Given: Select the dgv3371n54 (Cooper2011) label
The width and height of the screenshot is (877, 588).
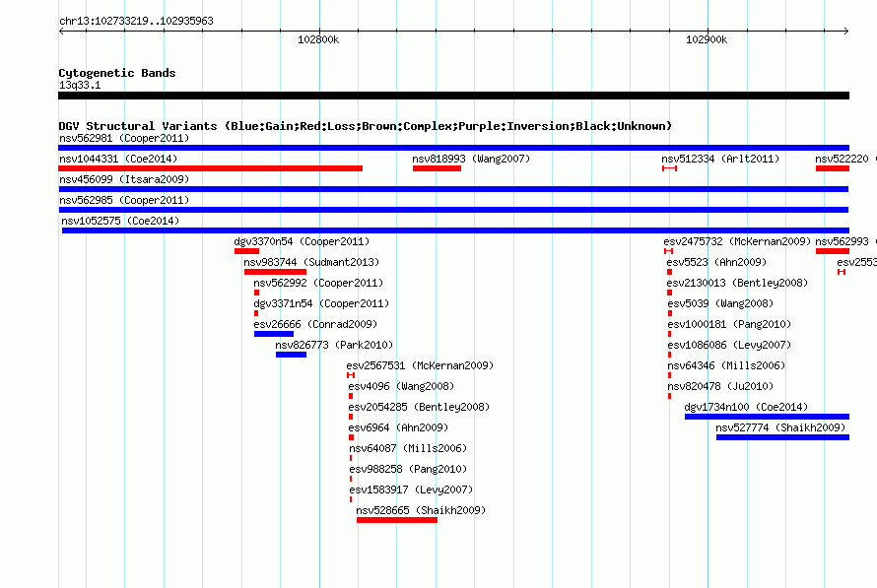Looking at the screenshot, I should pos(321,303).
